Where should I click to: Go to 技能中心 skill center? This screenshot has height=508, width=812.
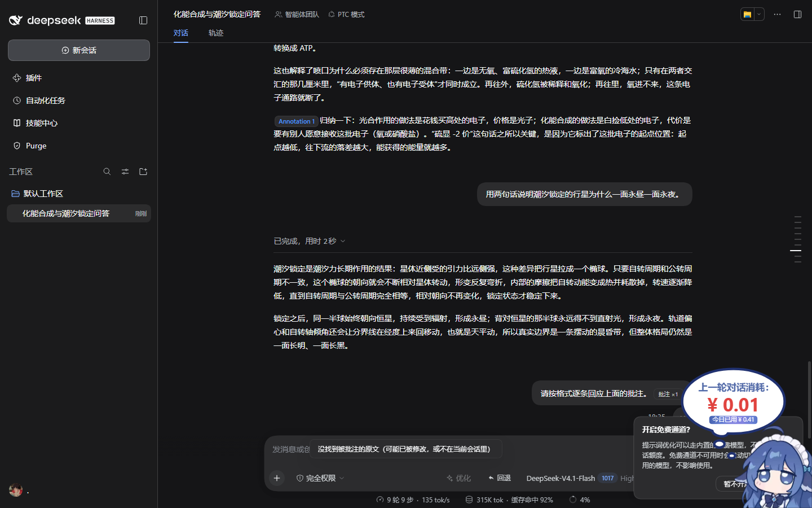coord(79,123)
